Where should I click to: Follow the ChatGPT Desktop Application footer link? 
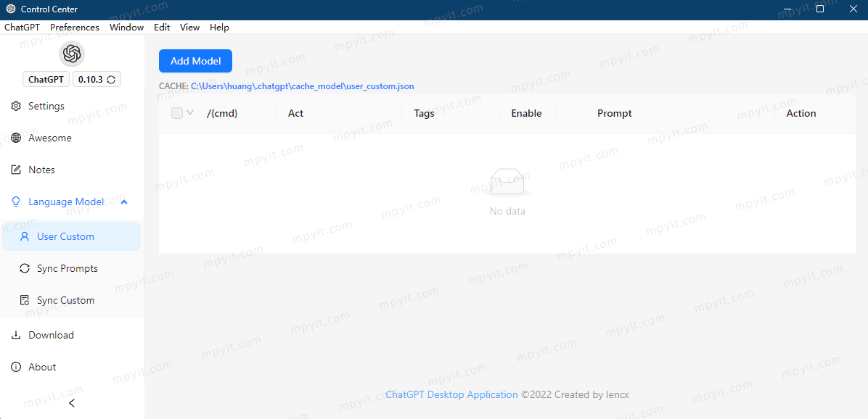(x=451, y=394)
